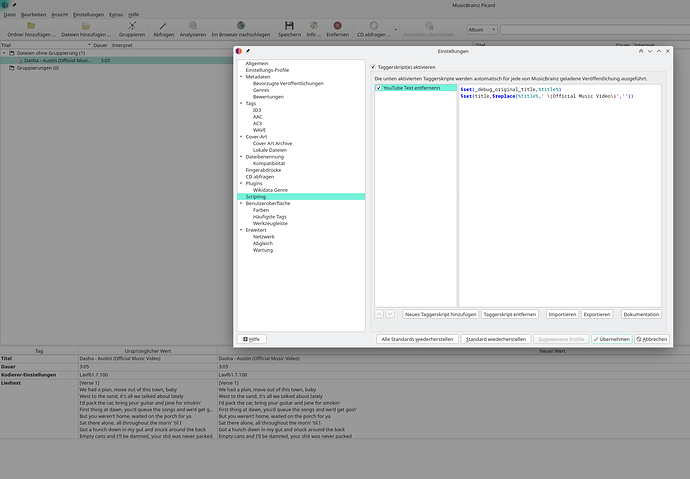Click the AcoustIDs übermitteln icon
The height and width of the screenshot is (479, 690).
point(429,26)
